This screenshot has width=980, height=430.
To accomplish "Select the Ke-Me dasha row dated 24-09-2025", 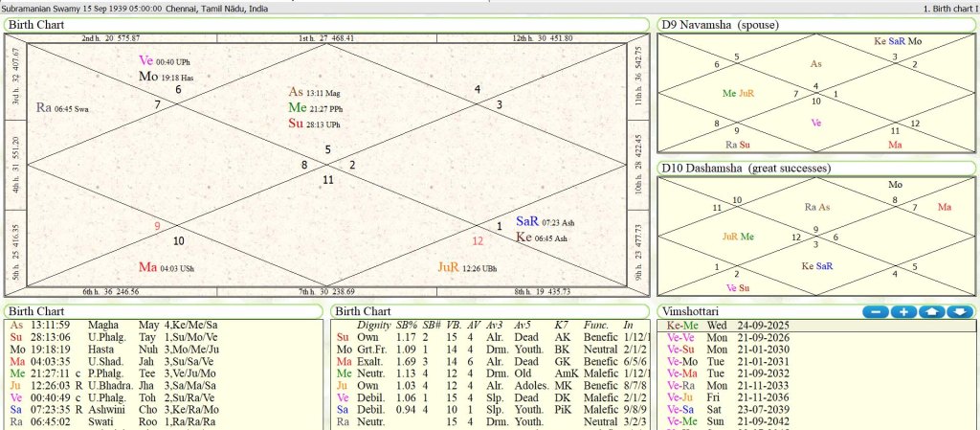I will [756, 326].
